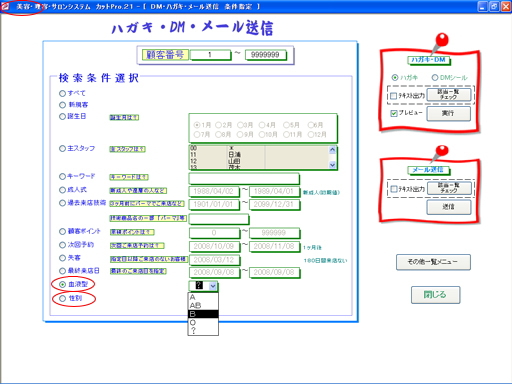This screenshot has width=512, height=384.
Task: Select the 7月 birthday month
Action: (x=197, y=135)
